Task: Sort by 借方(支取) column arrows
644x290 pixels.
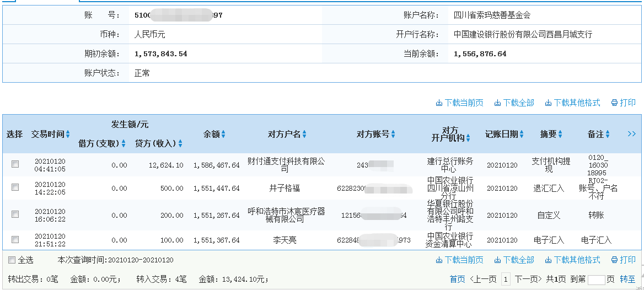Action: coord(124,144)
